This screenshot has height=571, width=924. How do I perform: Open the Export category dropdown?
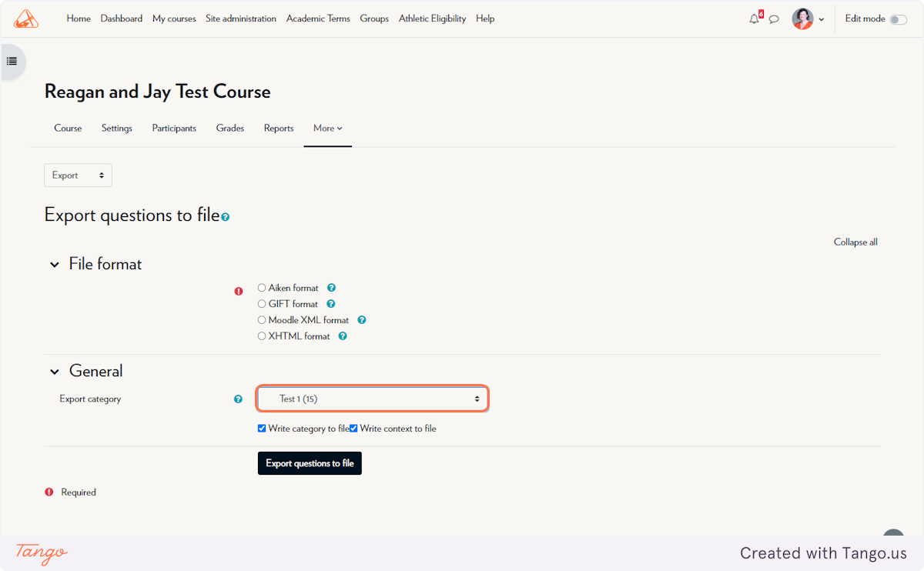(372, 399)
